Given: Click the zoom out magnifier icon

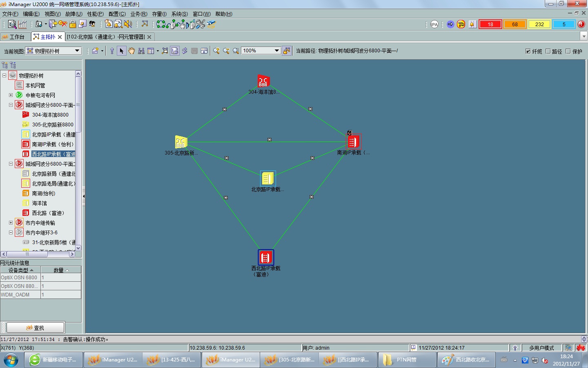Looking at the screenshot, I should [x=226, y=51].
